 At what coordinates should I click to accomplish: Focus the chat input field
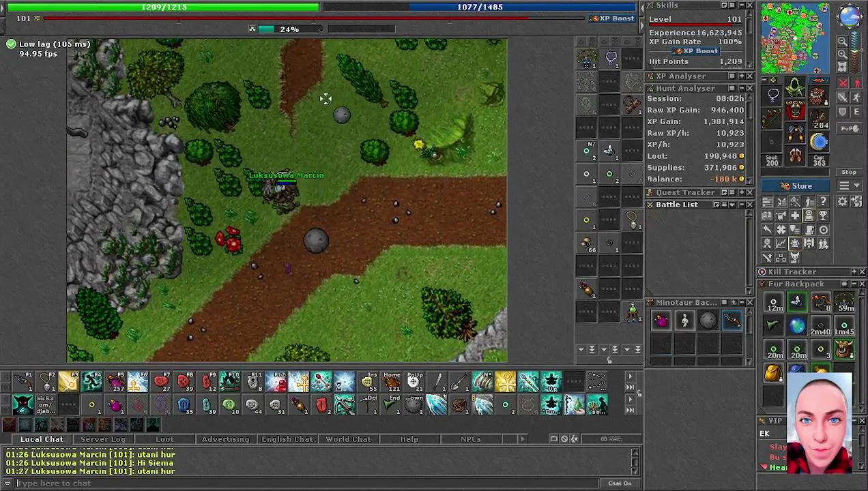coord(307,483)
